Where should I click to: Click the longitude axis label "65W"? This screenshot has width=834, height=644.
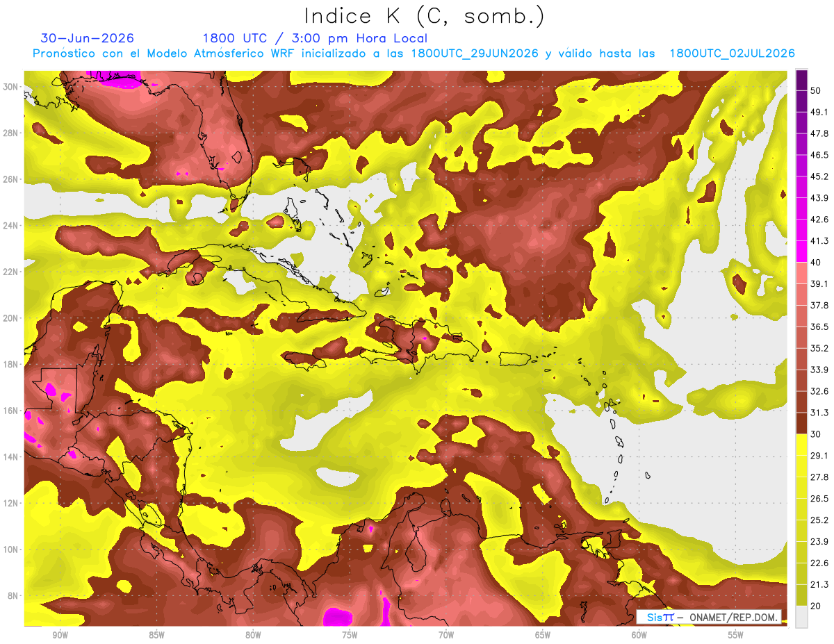click(x=543, y=635)
